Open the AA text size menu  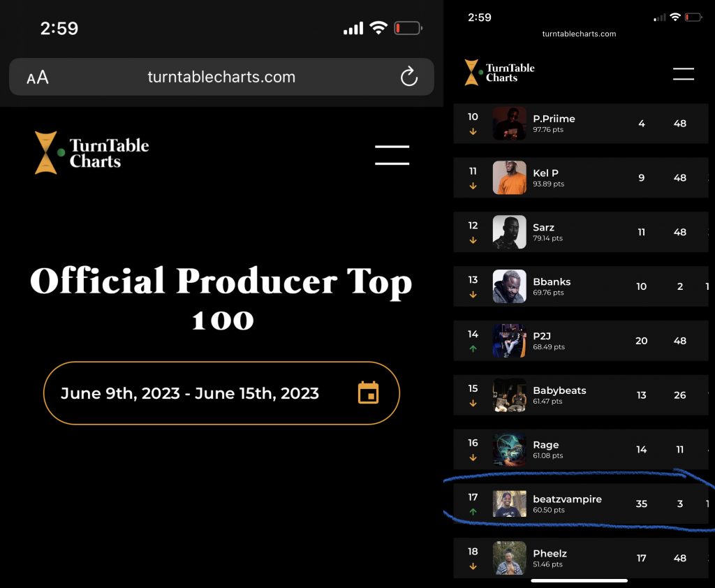pyautogui.click(x=38, y=77)
